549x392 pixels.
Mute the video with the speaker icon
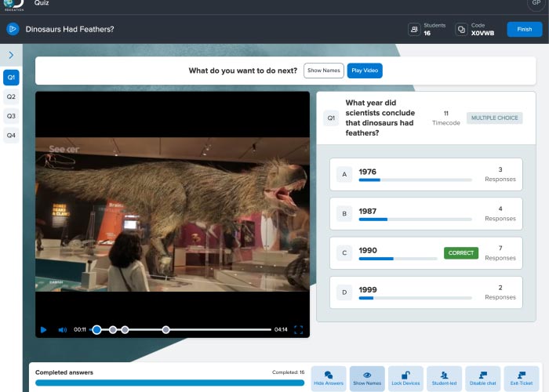[x=63, y=330]
